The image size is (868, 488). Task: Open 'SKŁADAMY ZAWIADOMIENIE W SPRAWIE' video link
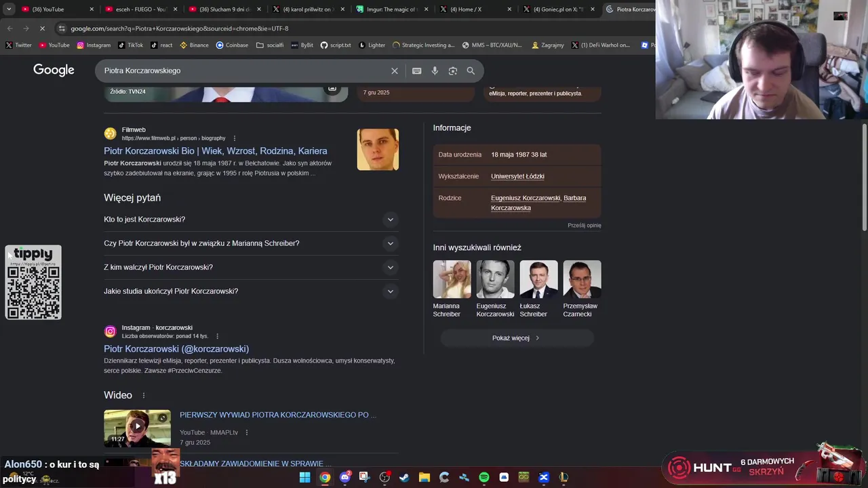pyautogui.click(x=256, y=464)
